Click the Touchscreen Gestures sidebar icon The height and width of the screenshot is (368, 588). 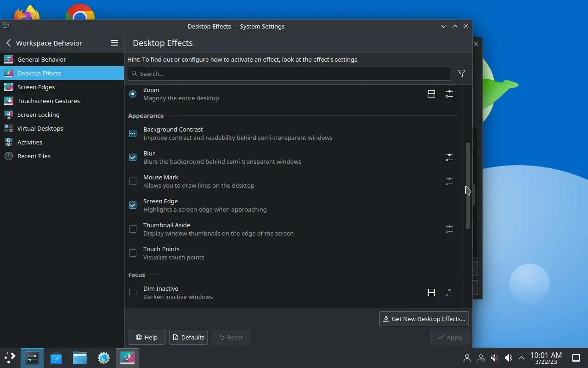tap(9, 101)
